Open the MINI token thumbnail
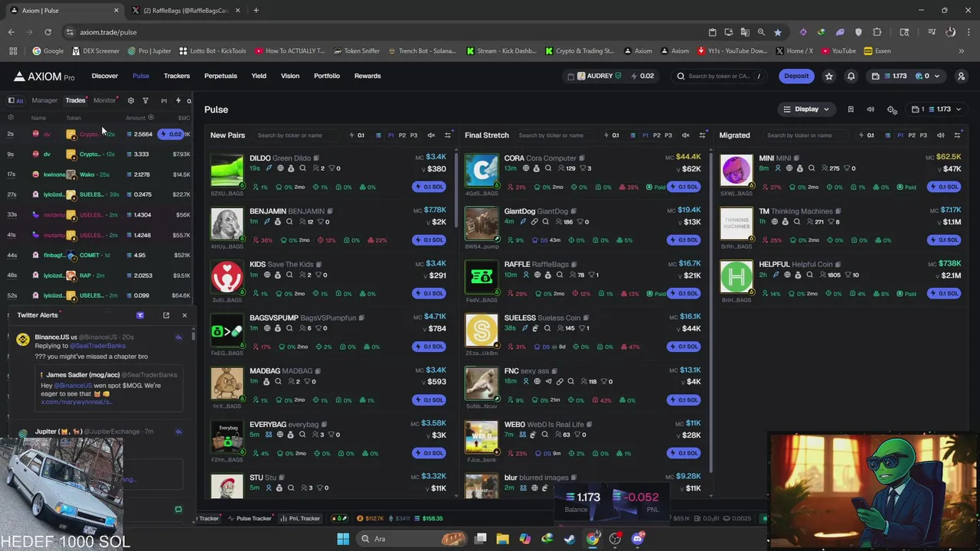Screen dimensions: 980x551 point(737,171)
